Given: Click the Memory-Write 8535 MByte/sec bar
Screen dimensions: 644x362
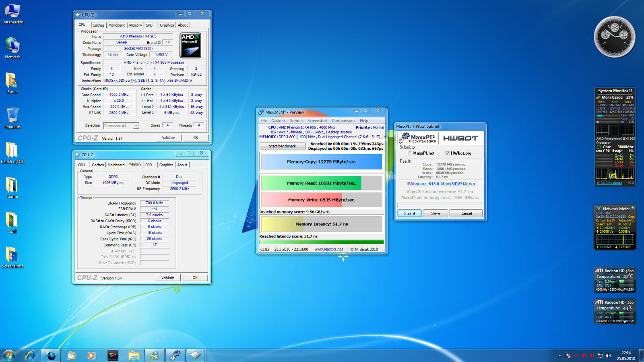Looking at the screenshot, I should 322,200.
